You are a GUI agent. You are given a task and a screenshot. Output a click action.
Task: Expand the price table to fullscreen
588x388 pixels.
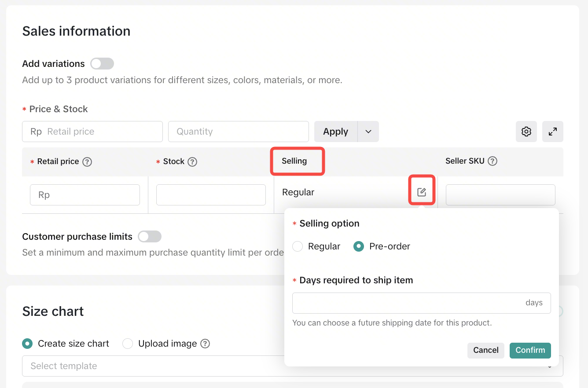point(552,132)
